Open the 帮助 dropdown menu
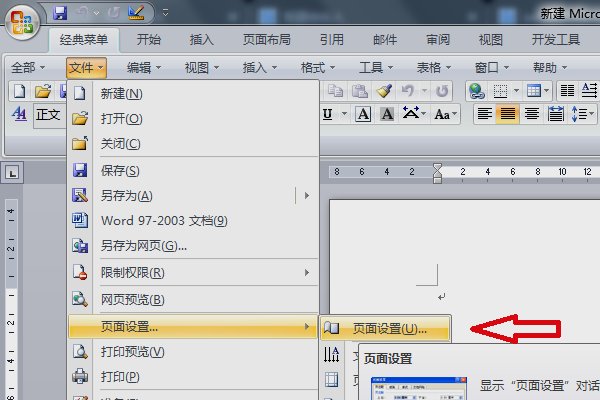This screenshot has width=600, height=400. click(550, 68)
